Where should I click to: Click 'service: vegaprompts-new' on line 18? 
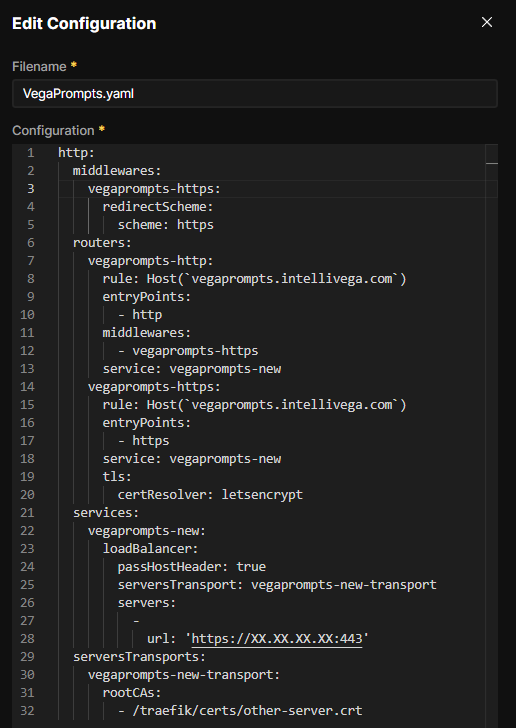pyautogui.click(x=192, y=459)
